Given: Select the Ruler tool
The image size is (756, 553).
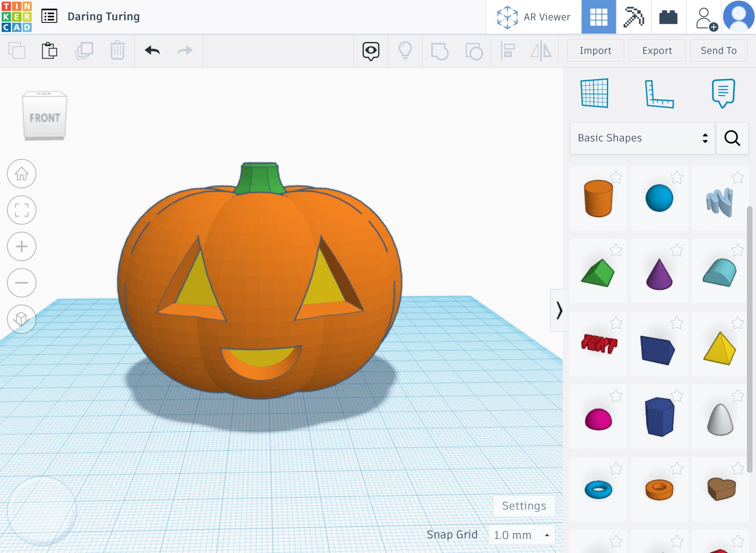Looking at the screenshot, I should coord(659,94).
